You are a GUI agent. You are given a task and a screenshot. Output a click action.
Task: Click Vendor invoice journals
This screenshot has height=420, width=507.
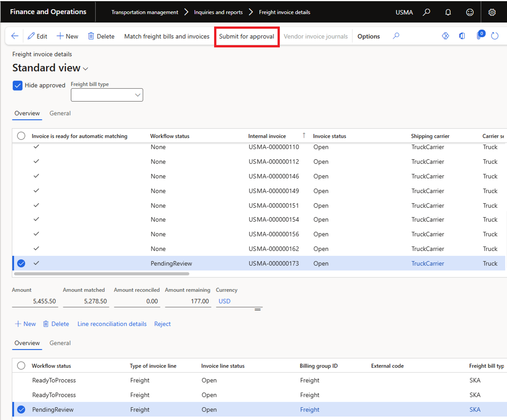[316, 36]
